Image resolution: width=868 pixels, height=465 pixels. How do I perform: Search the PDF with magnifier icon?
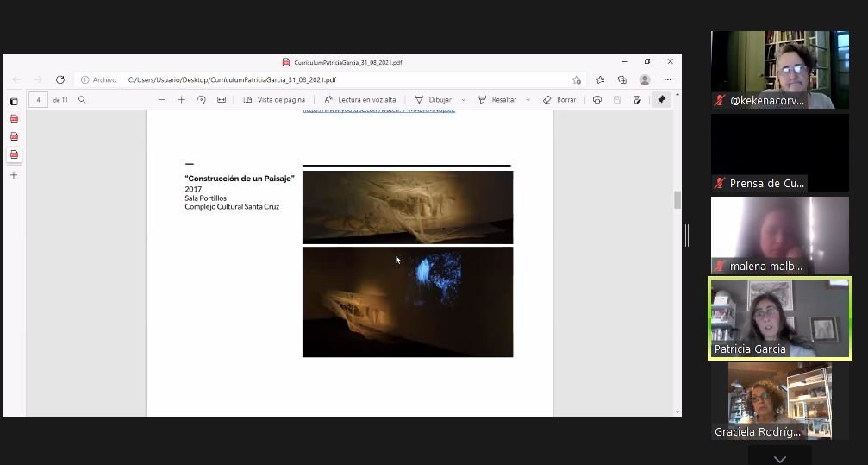click(x=82, y=100)
